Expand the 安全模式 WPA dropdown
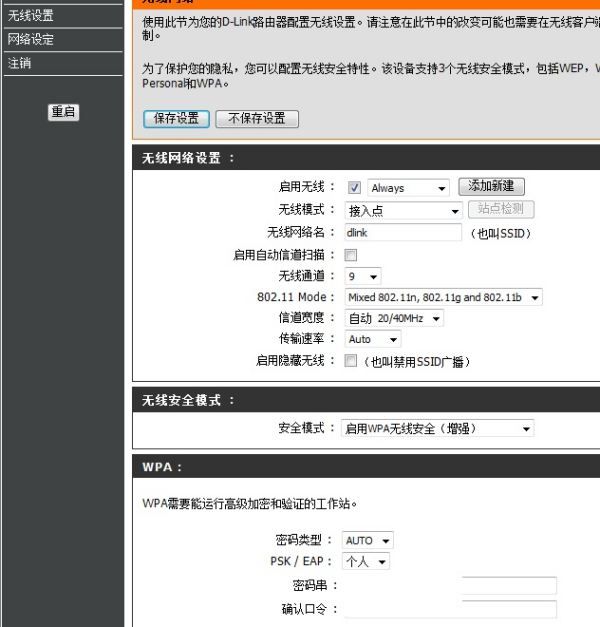This screenshot has height=627, width=600. pos(438,429)
